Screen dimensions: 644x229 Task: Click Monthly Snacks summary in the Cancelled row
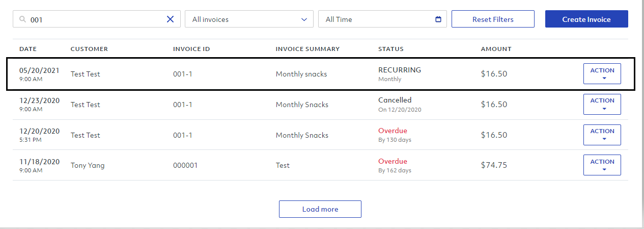(302, 104)
